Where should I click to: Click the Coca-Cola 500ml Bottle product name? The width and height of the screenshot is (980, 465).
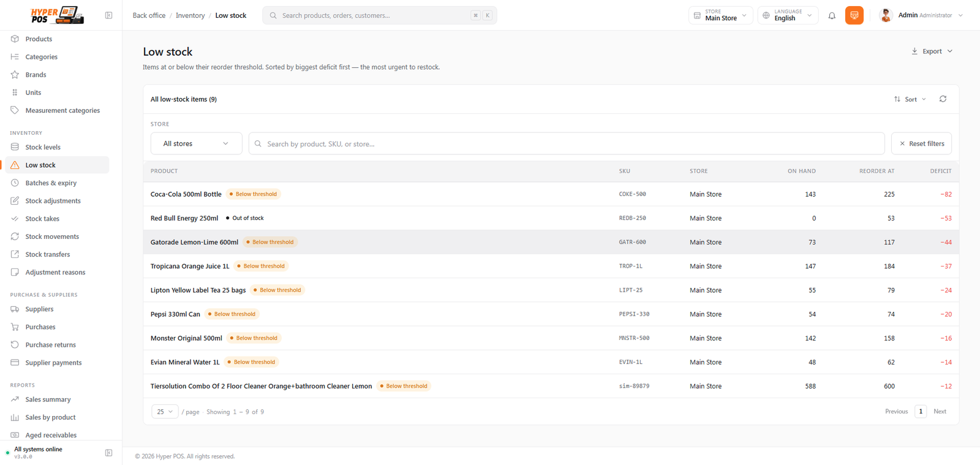186,194
